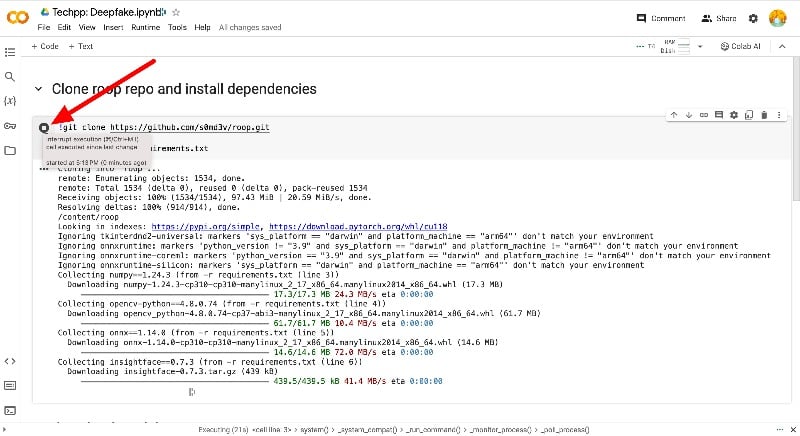Collapse the Clone roop repo section
Screen dimensions: 800x436
(x=38, y=89)
